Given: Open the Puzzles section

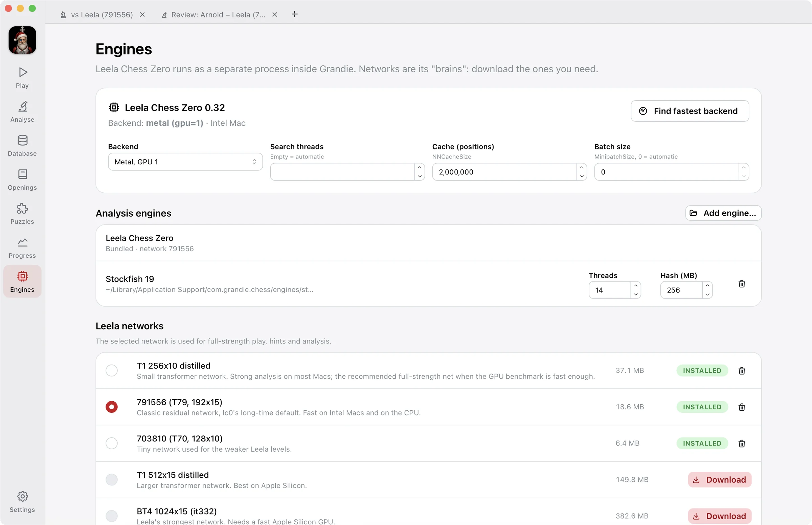Looking at the screenshot, I should 22,214.
